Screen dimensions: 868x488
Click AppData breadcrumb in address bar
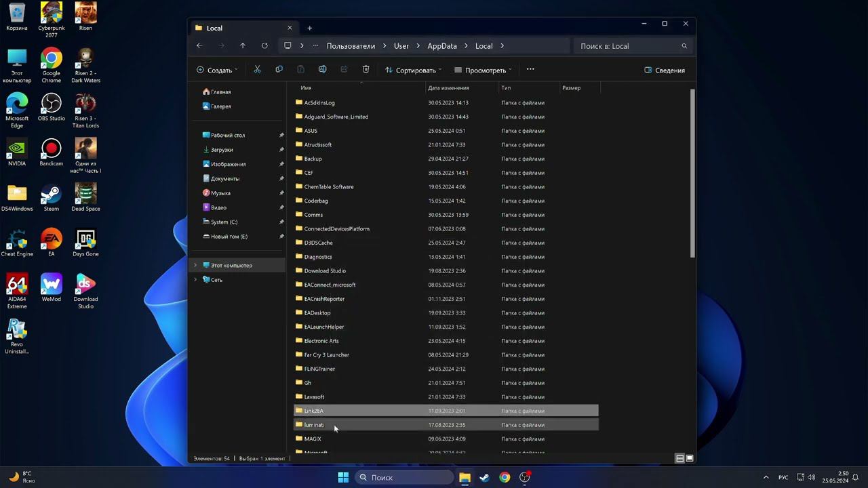[x=442, y=46]
